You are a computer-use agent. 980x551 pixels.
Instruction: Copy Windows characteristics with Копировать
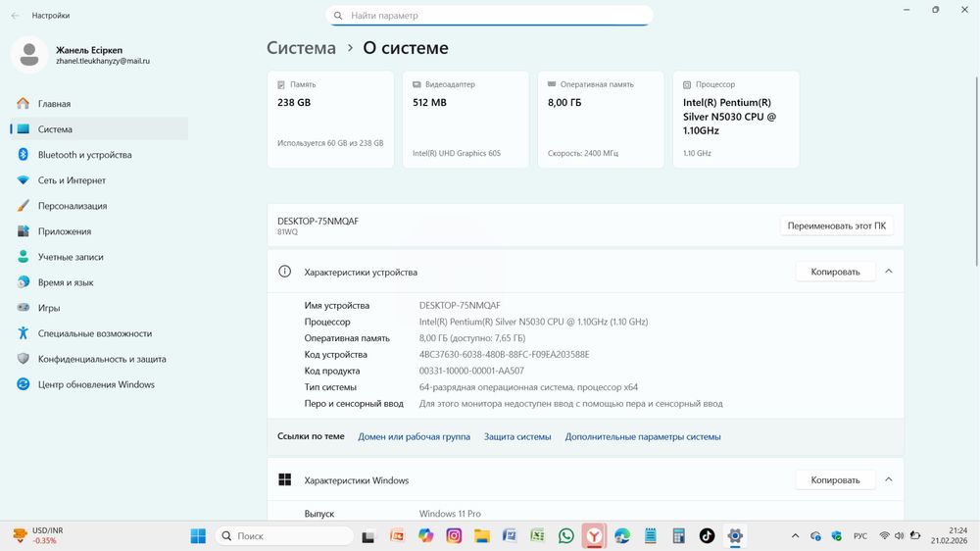[x=835, y=479]
